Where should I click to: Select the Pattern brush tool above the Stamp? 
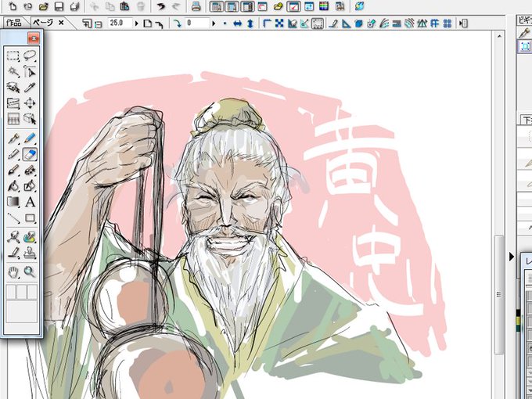[30, 237]
